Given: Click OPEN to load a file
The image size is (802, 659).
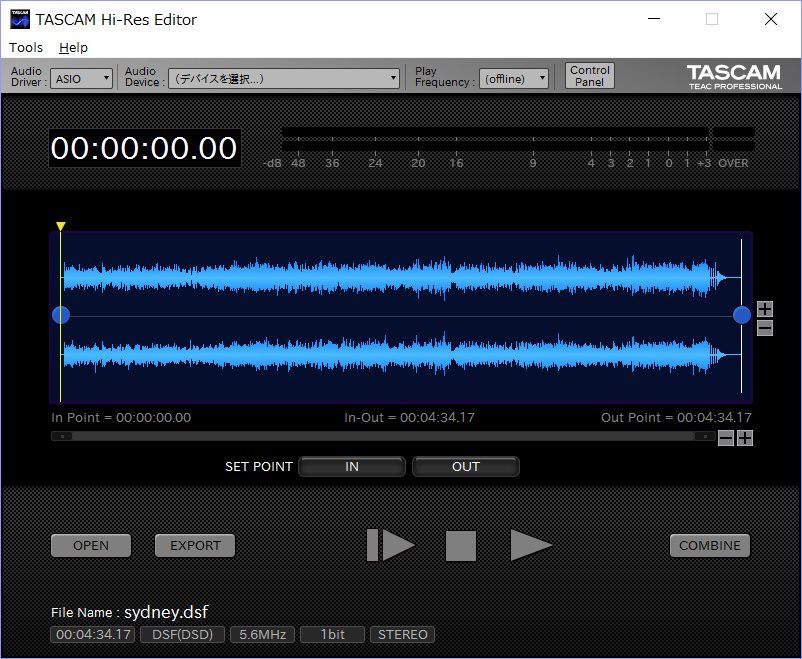Looking at the screenshot, I should coord(91,545).
